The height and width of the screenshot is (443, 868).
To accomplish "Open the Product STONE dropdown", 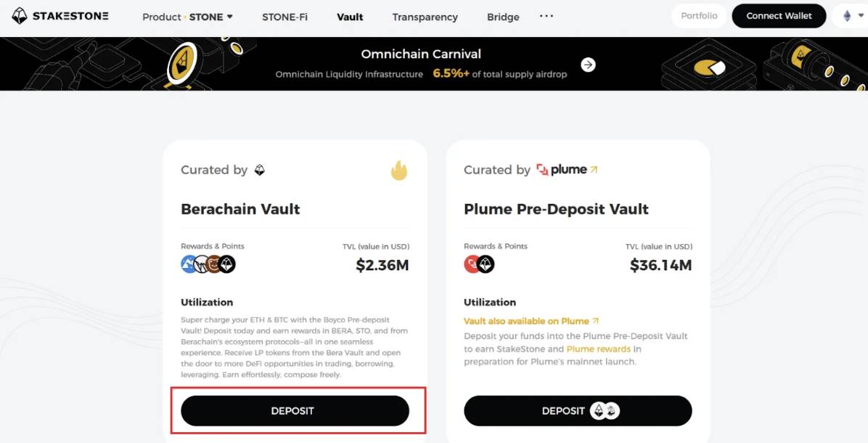I will click(x=187, y=17).
